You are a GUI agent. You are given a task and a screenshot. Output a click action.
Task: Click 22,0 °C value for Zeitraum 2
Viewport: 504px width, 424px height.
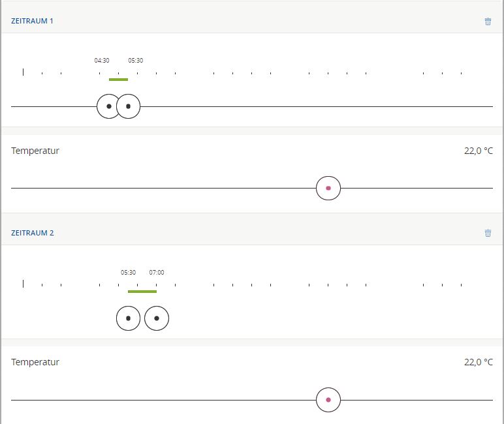[x=479, y=362]
